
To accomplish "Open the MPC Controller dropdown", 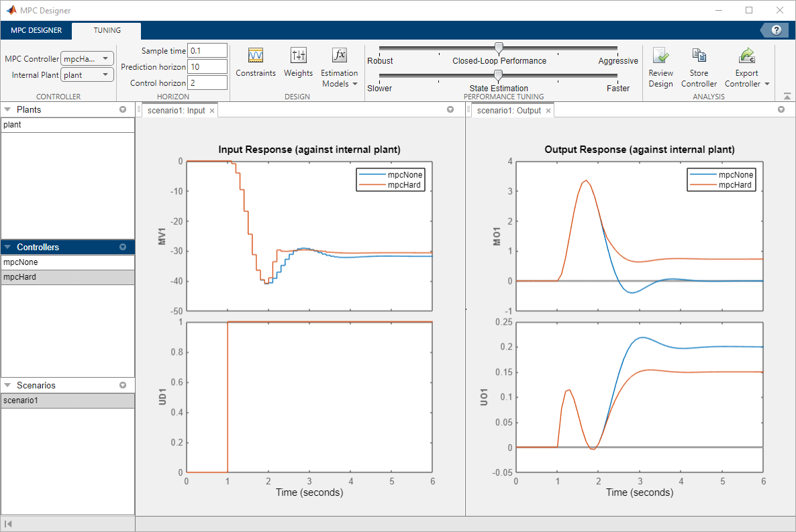I will [x=87, y=58].
